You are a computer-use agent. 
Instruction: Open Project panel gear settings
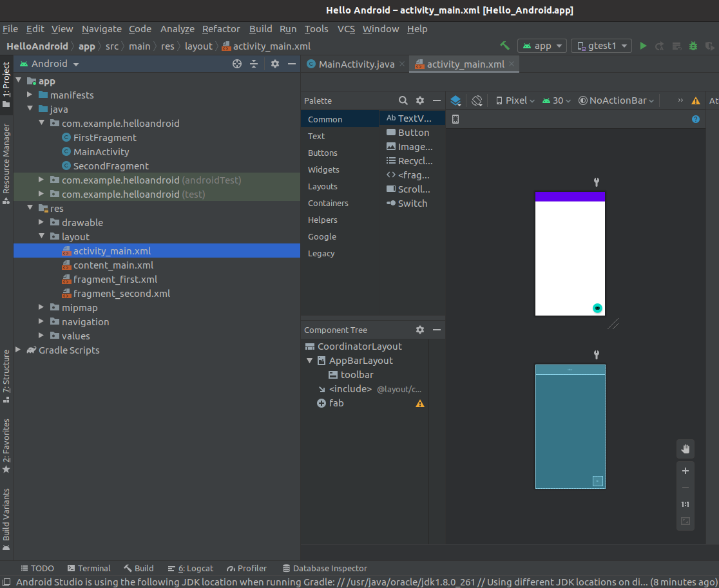coord(274,64)
